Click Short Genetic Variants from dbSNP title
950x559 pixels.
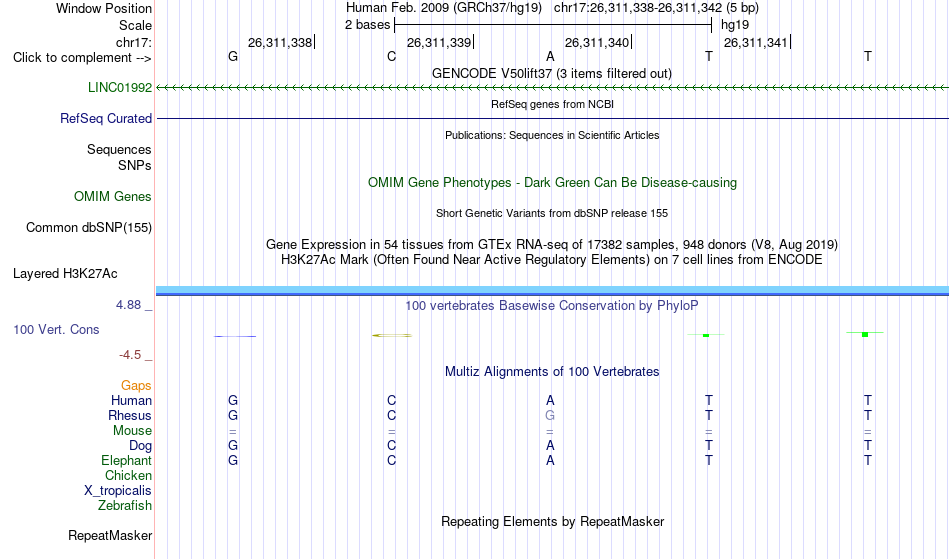point(552,213)
